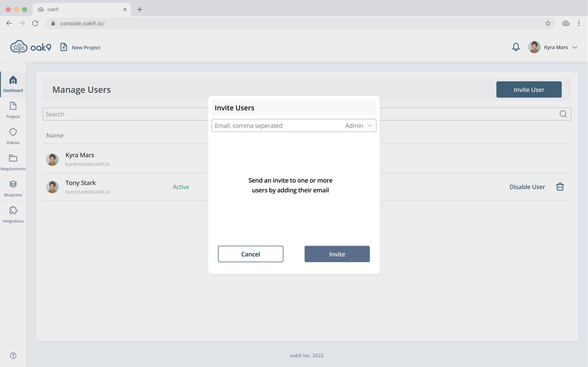This screenshot has width=588, height=367.
Task: Delete Tony Stark with trash icon
Action: coord(560,187)
